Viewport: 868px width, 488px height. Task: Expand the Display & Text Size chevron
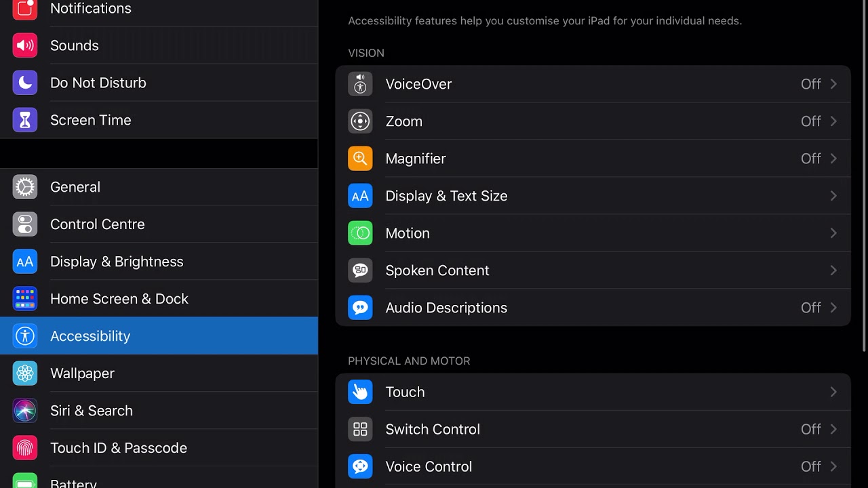pyautogui.click(x=833, y=196)
